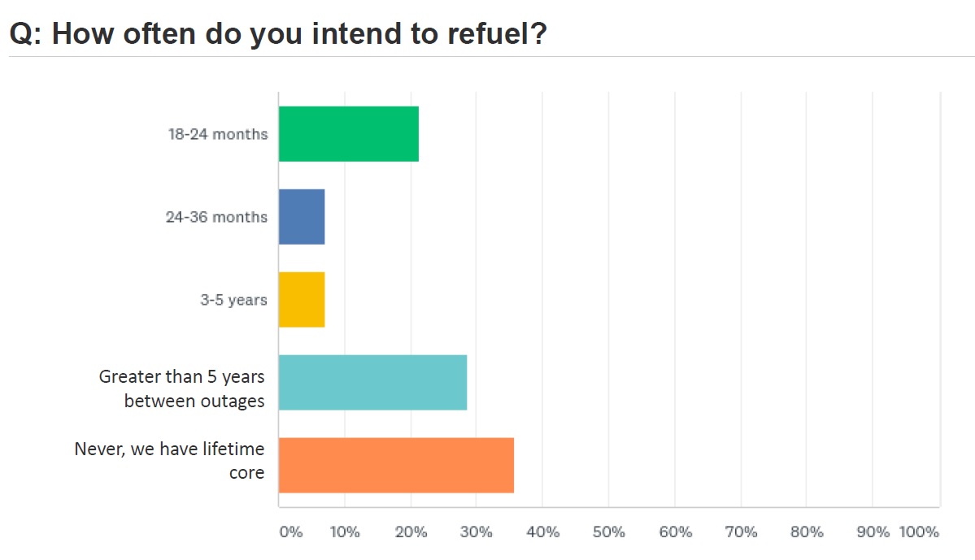Click the 100% x-axis tick label
Screen dimensions: 975x560
point(919,532)
